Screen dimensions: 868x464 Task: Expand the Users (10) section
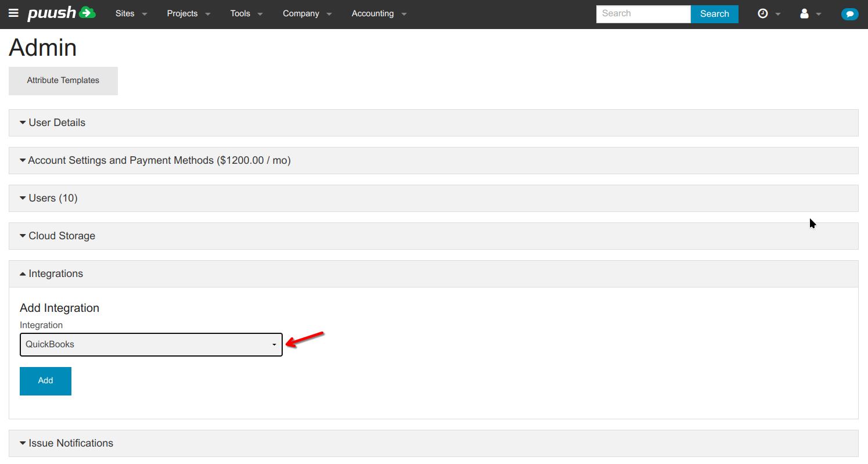[x=53, y=199]
